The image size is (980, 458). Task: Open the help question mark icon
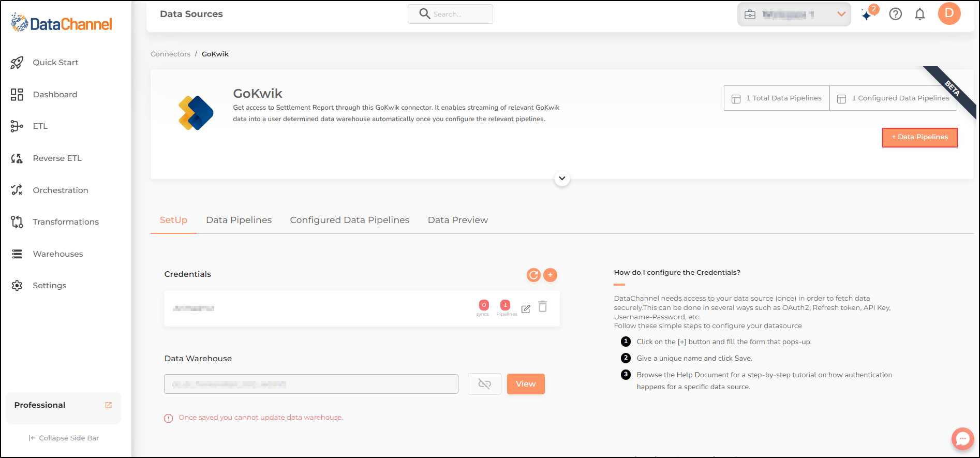tap(896, 14)
